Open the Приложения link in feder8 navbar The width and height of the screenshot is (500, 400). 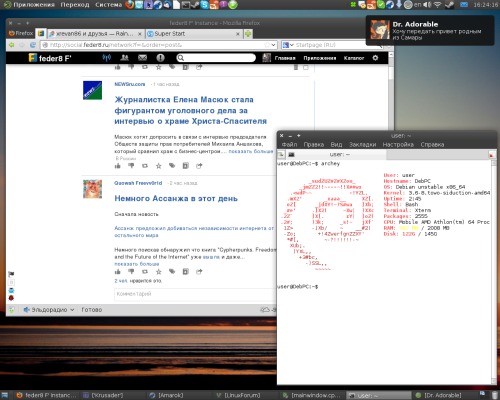320,58
